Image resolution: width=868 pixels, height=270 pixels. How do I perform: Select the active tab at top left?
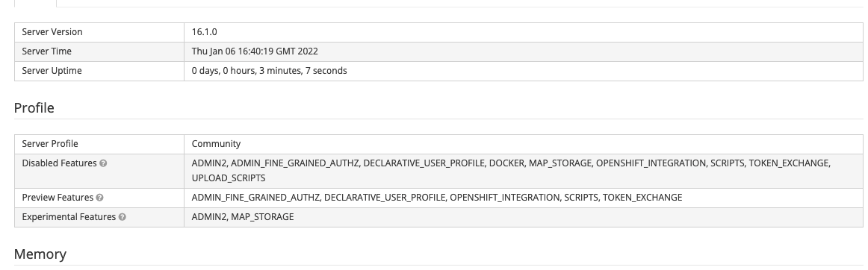(x=35, y=3)
